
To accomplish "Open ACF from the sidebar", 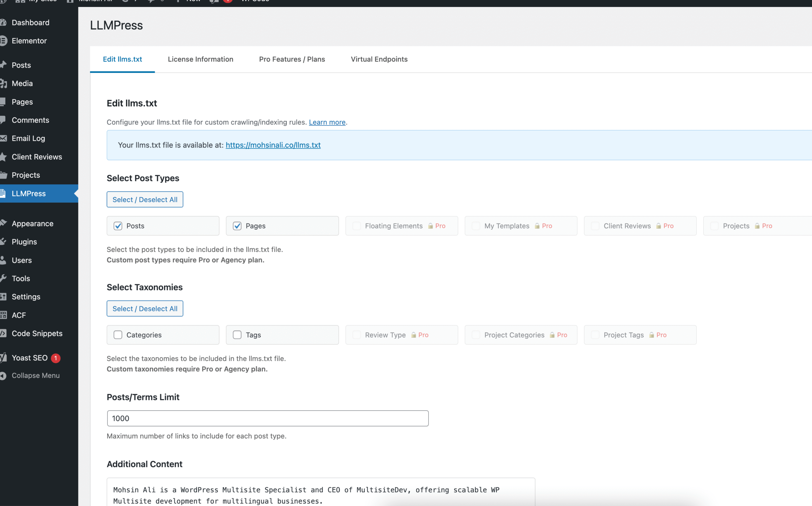I will 18,315.
